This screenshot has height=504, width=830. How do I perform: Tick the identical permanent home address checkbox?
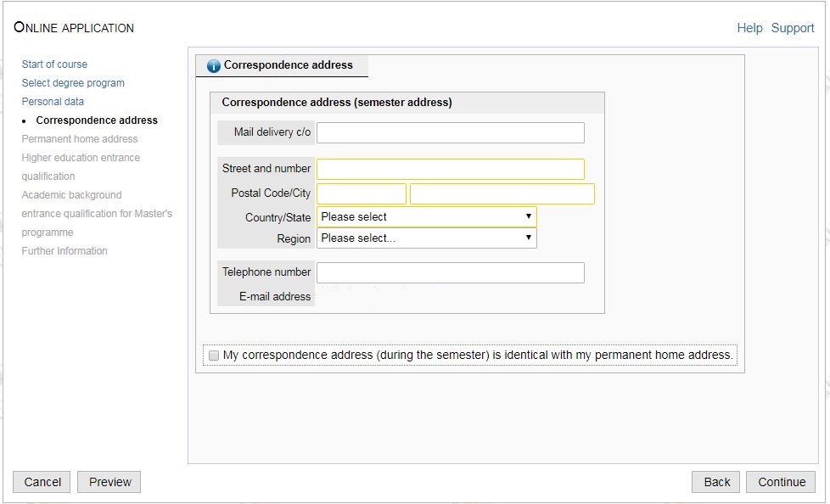click(214, 356)
